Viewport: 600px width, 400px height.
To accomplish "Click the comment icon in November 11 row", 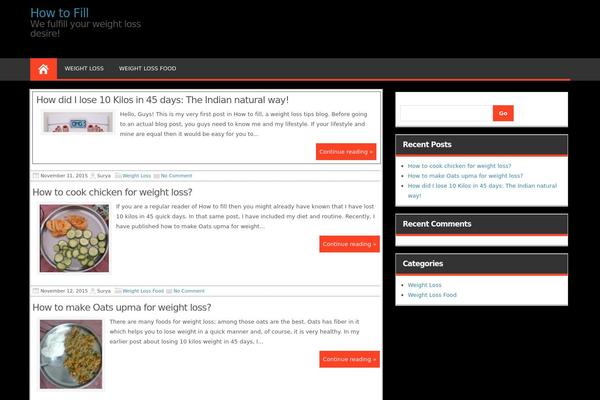I will point(157,176).
